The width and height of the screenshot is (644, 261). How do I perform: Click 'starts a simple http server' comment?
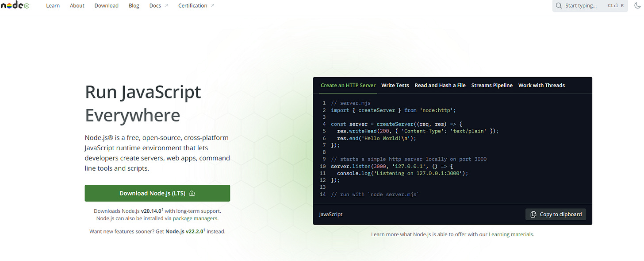coord(409,159)
